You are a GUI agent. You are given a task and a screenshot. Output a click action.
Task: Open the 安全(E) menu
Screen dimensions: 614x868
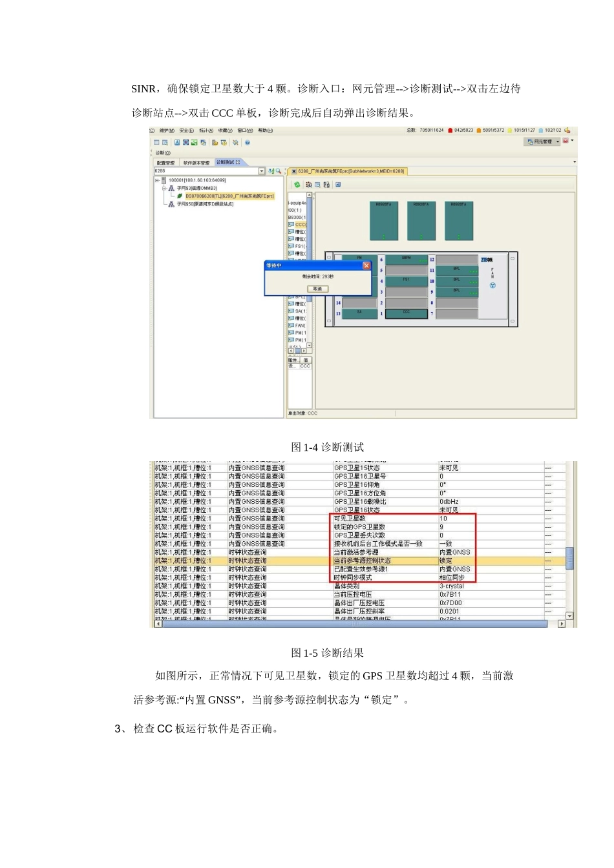[187, 130]
